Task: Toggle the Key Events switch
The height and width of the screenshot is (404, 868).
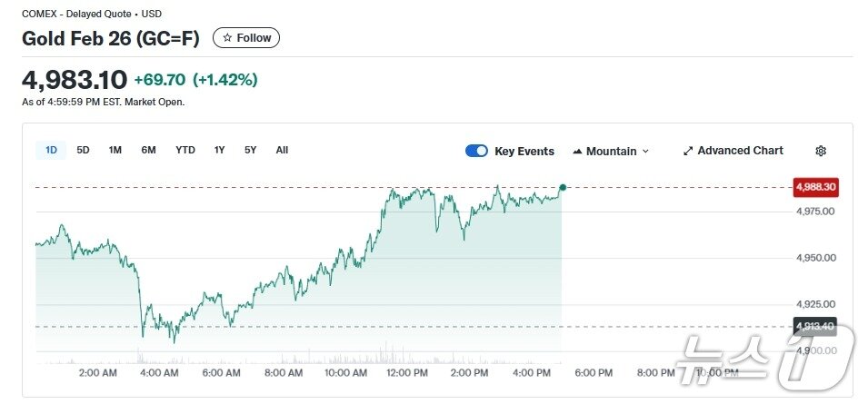Action: (476, 151)
